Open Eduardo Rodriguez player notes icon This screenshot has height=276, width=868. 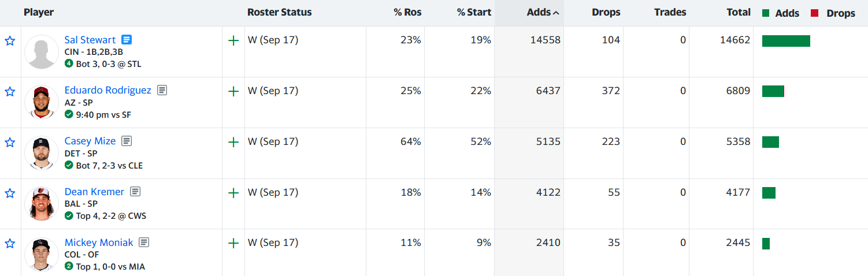coord(162,90)
